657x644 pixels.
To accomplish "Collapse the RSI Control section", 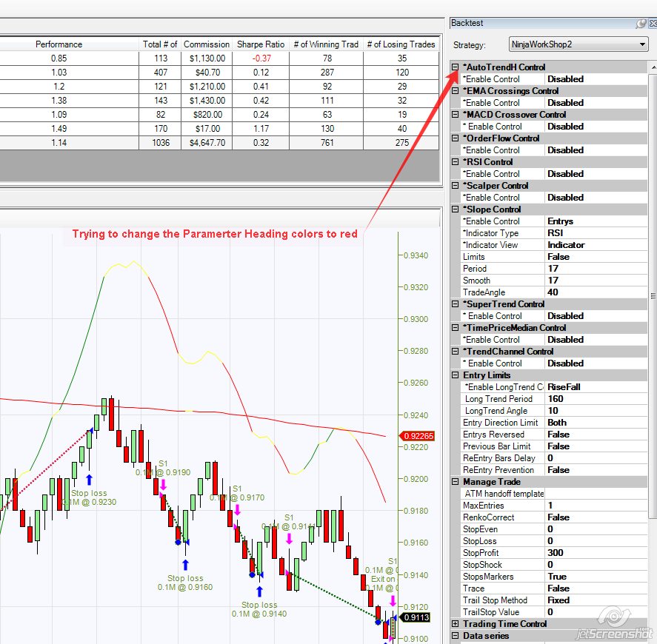I will point(455,161).
